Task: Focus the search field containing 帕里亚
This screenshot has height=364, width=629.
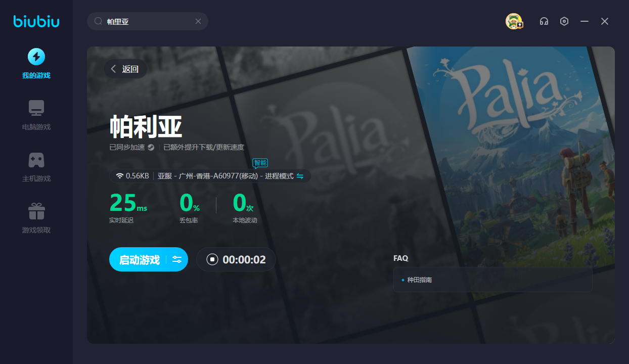Action: [148, 21]
